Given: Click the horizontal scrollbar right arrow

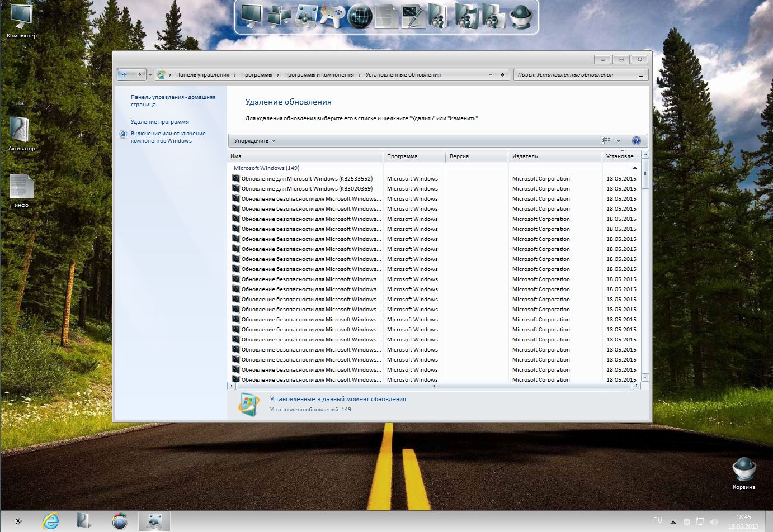Looking at the screenshot, I should click(x=636, y=386).
